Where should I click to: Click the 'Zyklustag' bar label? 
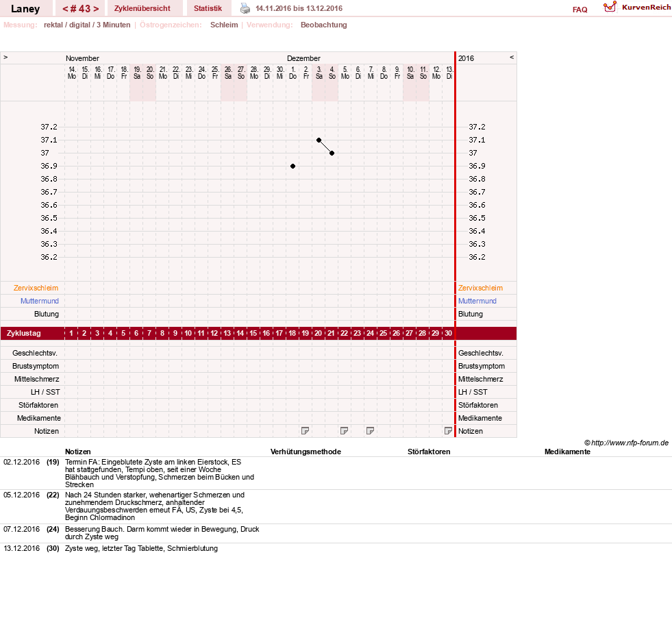coord(23,333)
